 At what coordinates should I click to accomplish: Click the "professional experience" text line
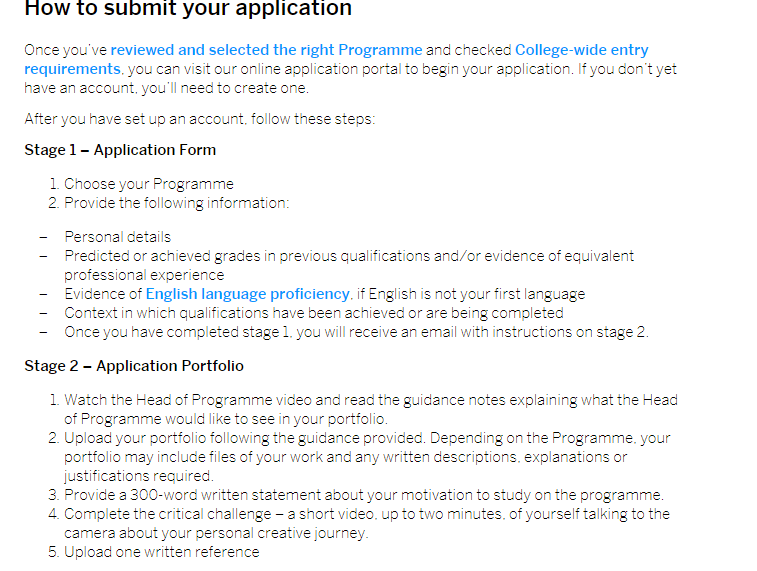144,275
